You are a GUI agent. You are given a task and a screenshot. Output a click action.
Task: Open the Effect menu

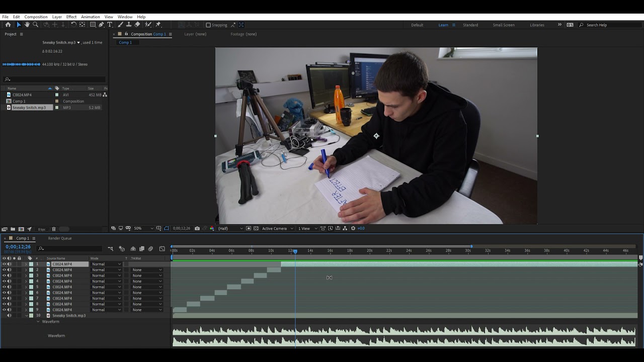tap(71, 17)
